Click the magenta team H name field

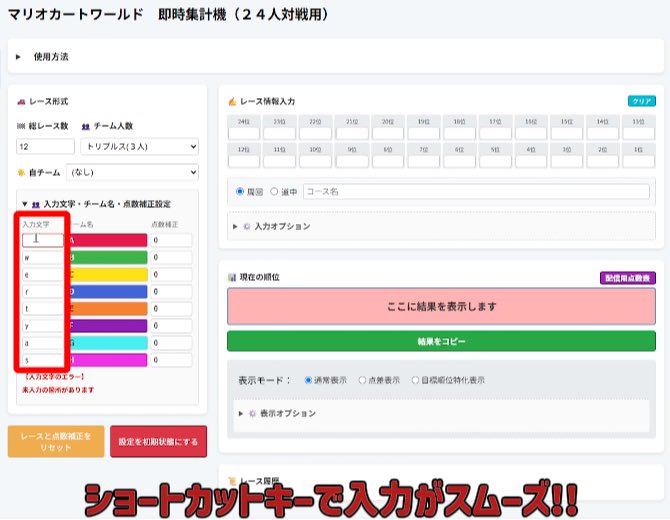point(108,360)
